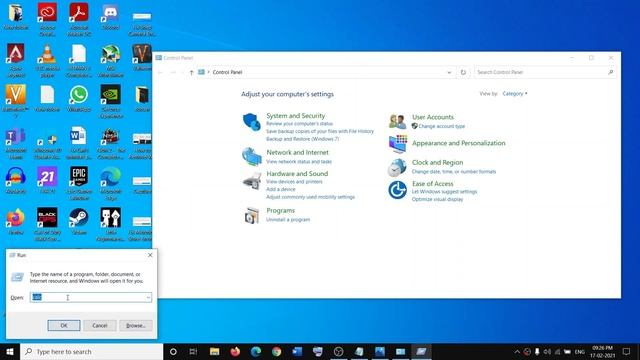Open the taskbar clock and date

(602, 351)
